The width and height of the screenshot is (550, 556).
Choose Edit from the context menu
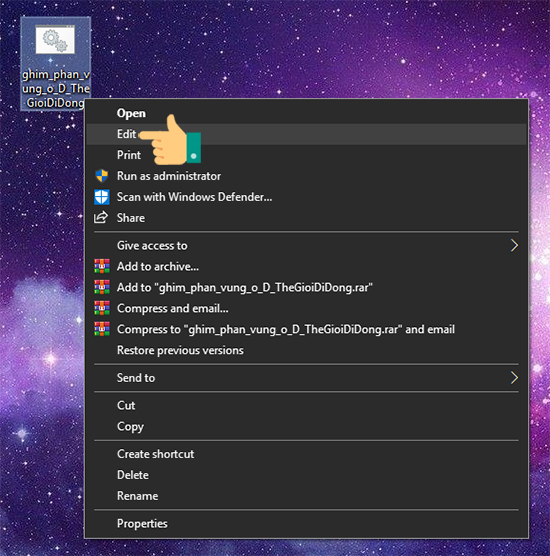coord(306,134)
